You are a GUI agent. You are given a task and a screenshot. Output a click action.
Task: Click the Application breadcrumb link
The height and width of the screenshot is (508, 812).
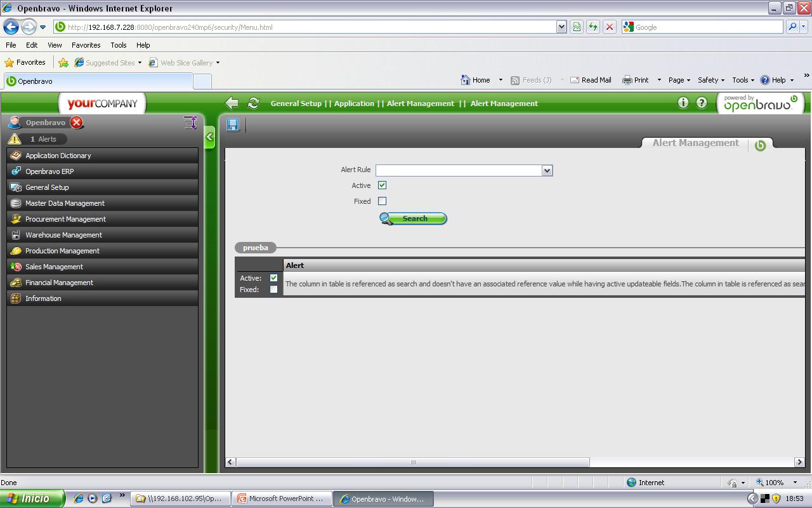point(354,104)
